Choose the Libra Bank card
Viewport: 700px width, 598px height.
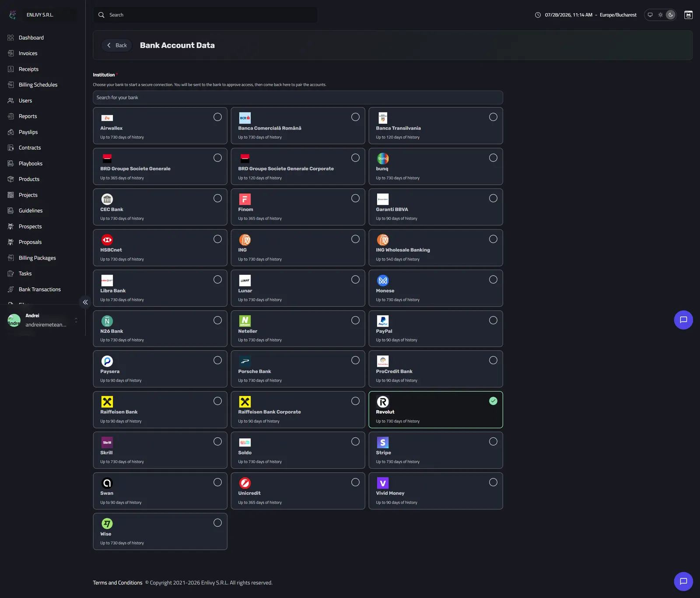tap(160, 288)
